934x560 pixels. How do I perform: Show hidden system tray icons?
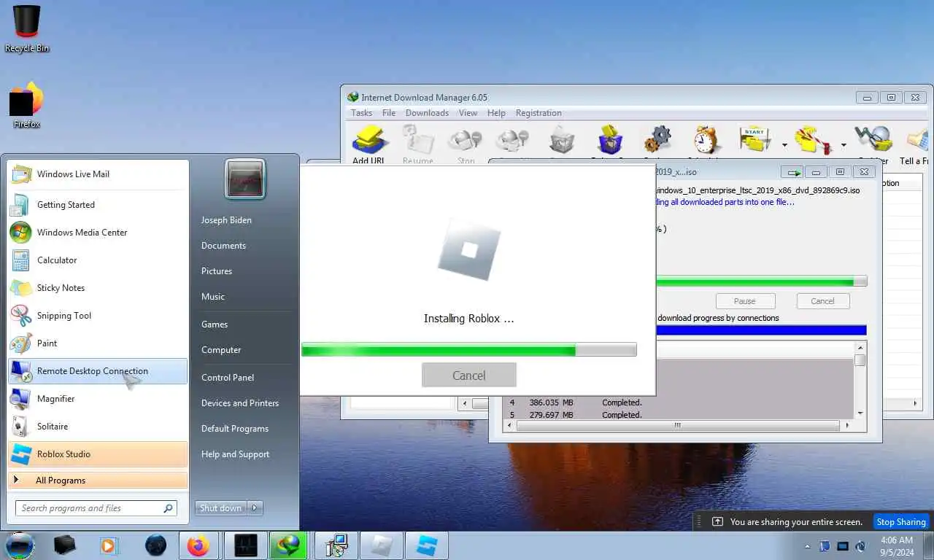click(807, 546)
